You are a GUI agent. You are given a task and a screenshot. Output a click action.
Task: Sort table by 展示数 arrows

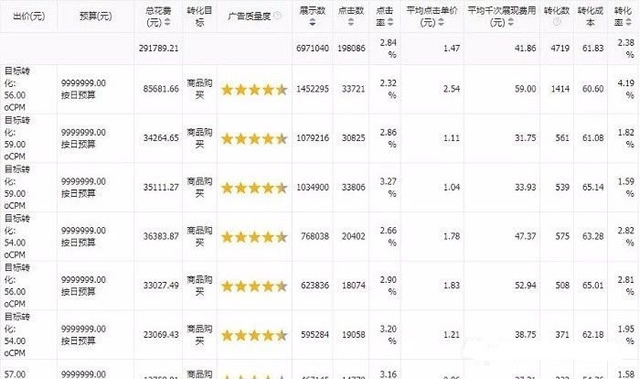(313, 22)
